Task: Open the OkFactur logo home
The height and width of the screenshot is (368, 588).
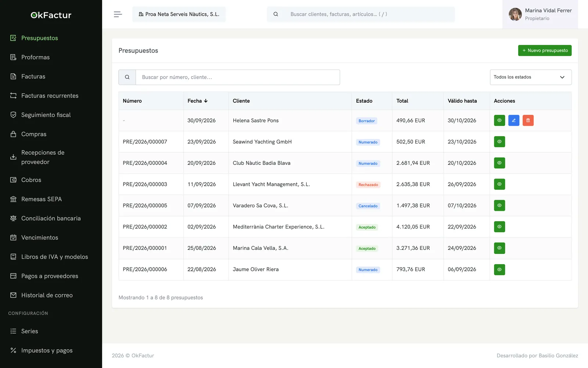Action: (51, 15)
